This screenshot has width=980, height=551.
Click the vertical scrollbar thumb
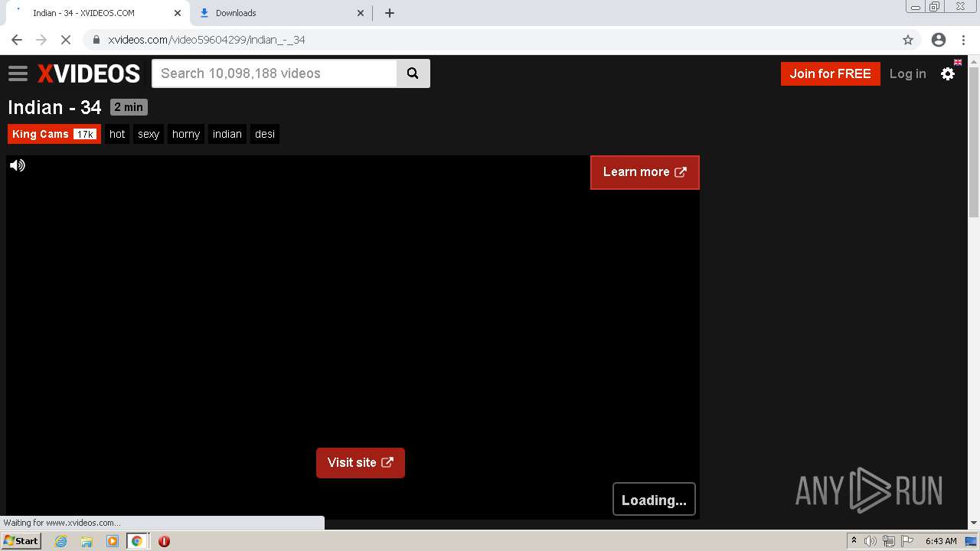[974, 142]
